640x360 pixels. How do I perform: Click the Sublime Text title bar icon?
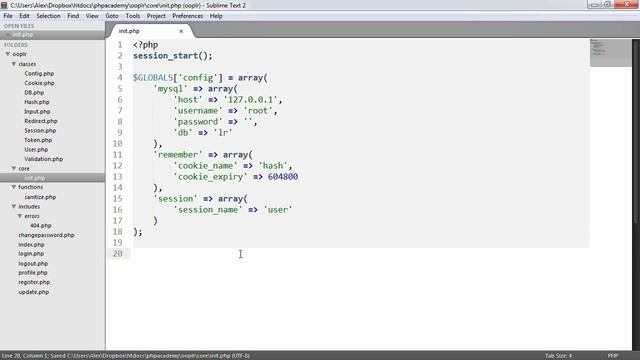coord(4,5)
